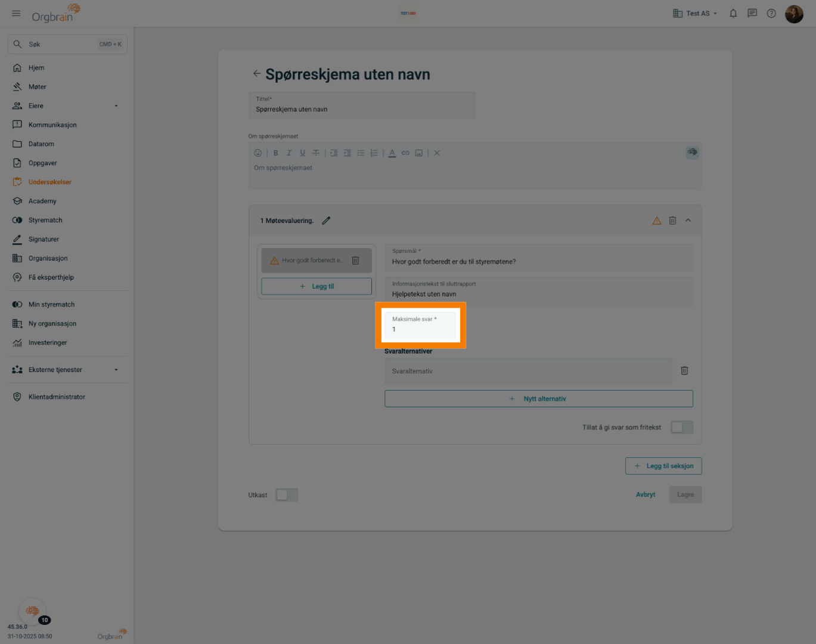Open the text color picker in editor
Image resolution: width=816 pixels, height=644 pixels.
(x=392, y=153)
